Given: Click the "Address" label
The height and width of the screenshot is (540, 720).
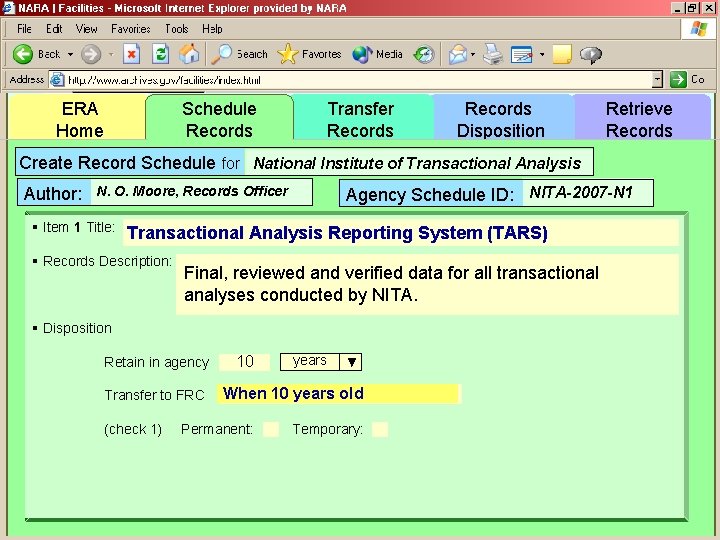Looking at the screenshot, I should point(27,79).
